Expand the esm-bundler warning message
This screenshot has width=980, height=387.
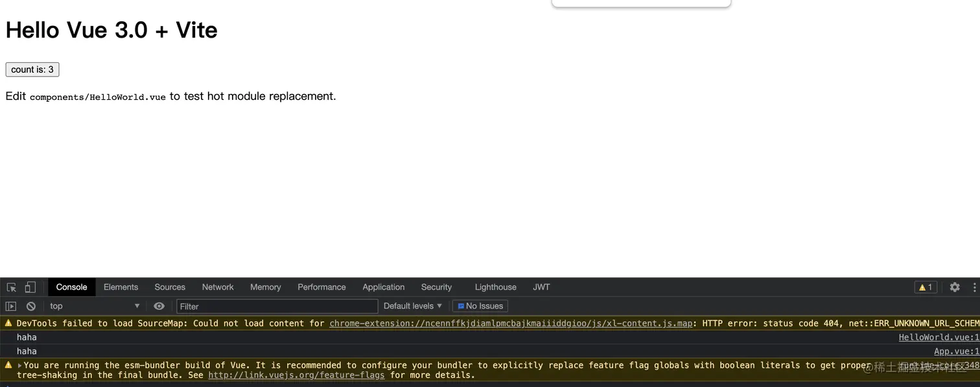click(x=19, y=366)
